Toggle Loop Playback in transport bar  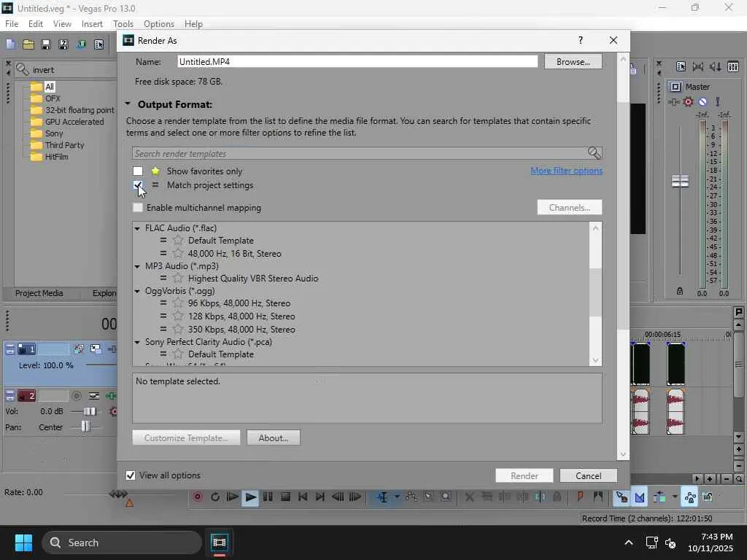click(x=215, y=497)
